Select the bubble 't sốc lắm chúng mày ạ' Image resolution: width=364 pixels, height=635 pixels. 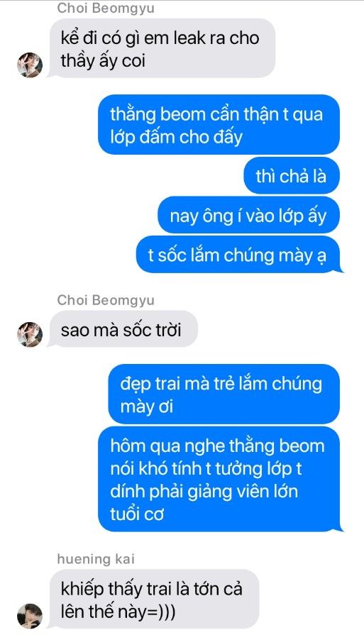(238, 255)
